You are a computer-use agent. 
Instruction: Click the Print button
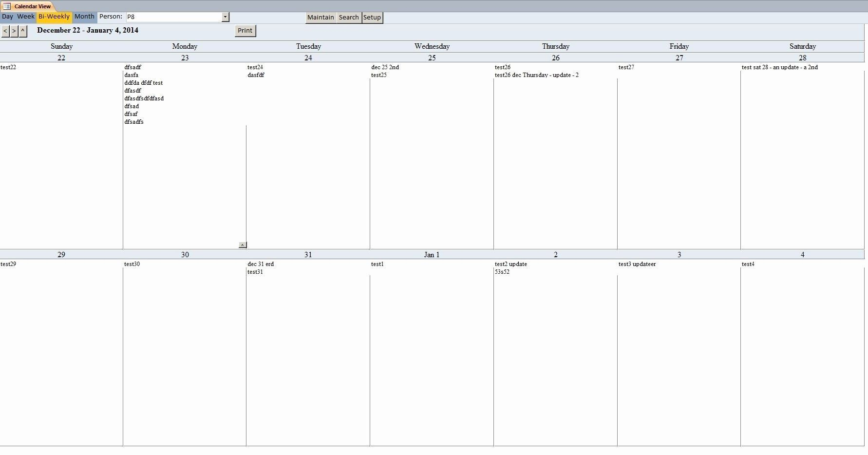pos(245,31)
